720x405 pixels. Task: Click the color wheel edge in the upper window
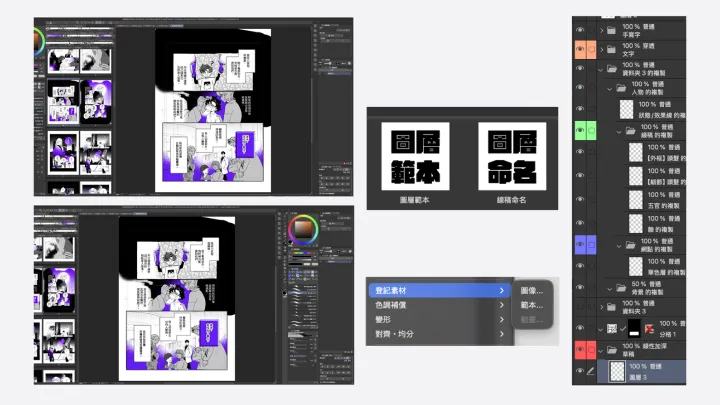click(x=39, y=41)
